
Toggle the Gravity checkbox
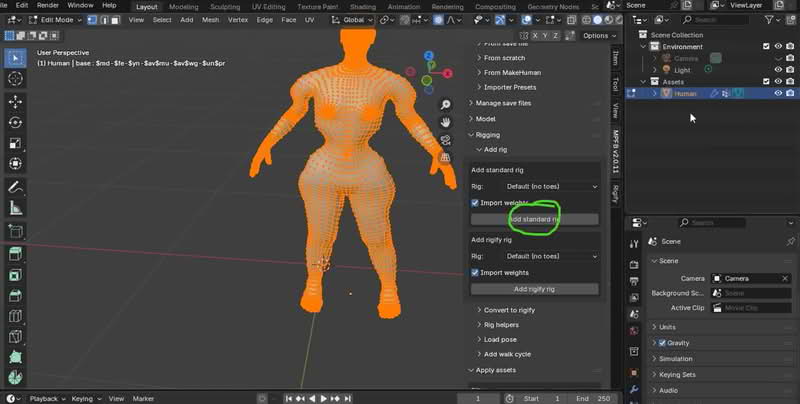662,343
